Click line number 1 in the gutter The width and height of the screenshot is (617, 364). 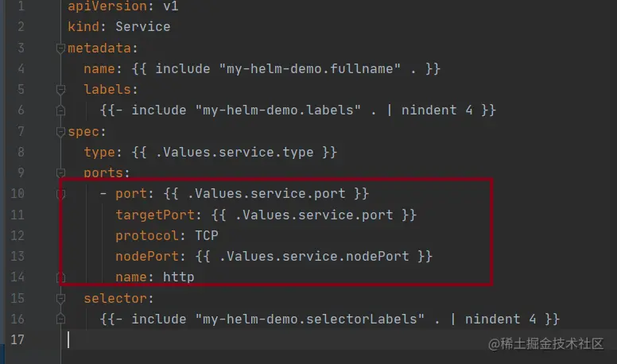click(21, 6)
